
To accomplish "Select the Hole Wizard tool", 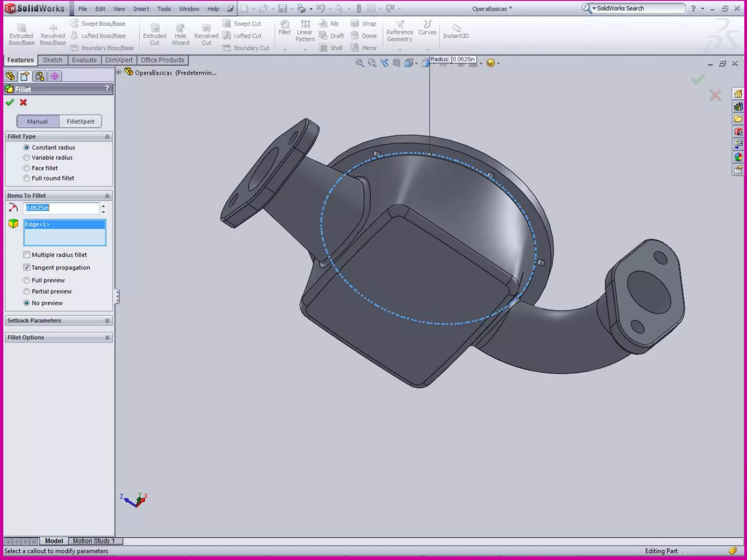I will [x=180, y=28].
